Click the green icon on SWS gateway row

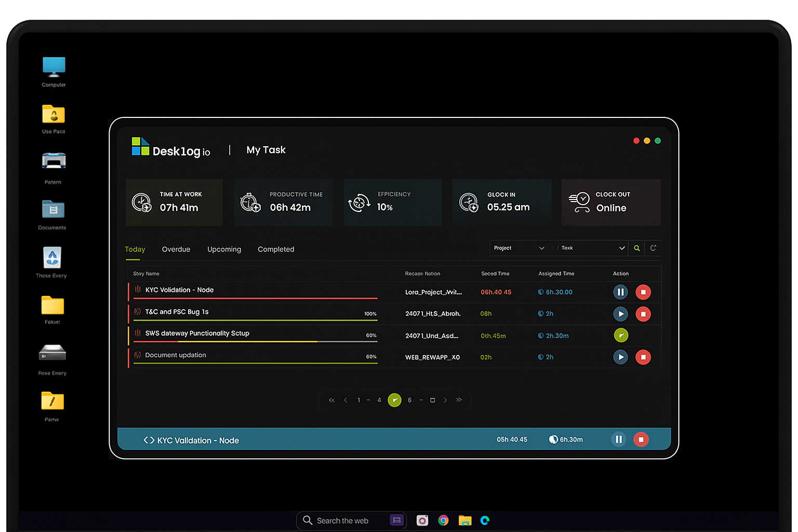point(621,336)
